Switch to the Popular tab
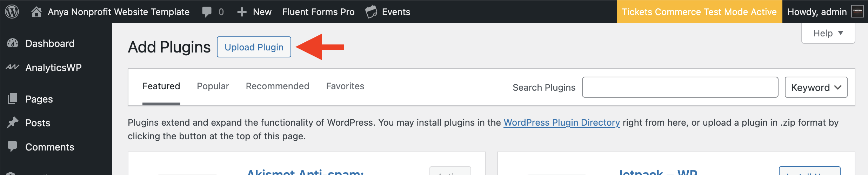The width and height of the screenshot is (868, 175). pos(213,86)
